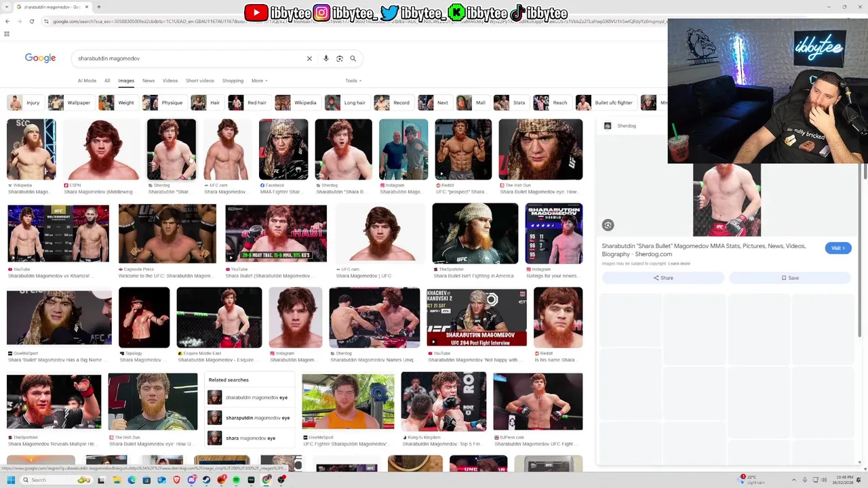Open the Tools dropdown

pyautogui.click(x=353, y=81)
